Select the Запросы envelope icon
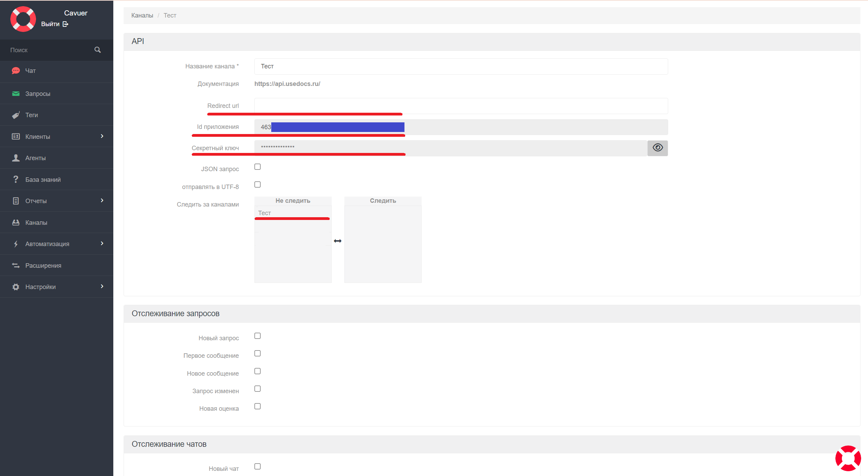 16,93
